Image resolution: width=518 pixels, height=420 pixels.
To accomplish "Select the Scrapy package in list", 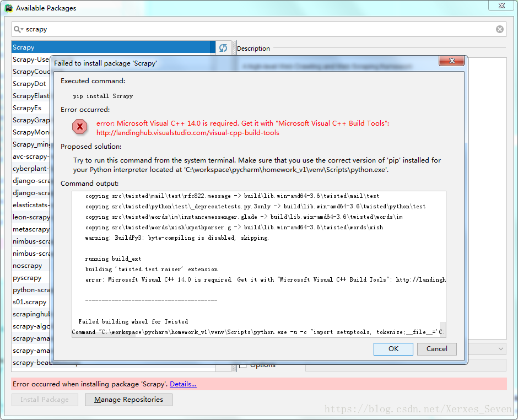I will click(x=114, y=47).
